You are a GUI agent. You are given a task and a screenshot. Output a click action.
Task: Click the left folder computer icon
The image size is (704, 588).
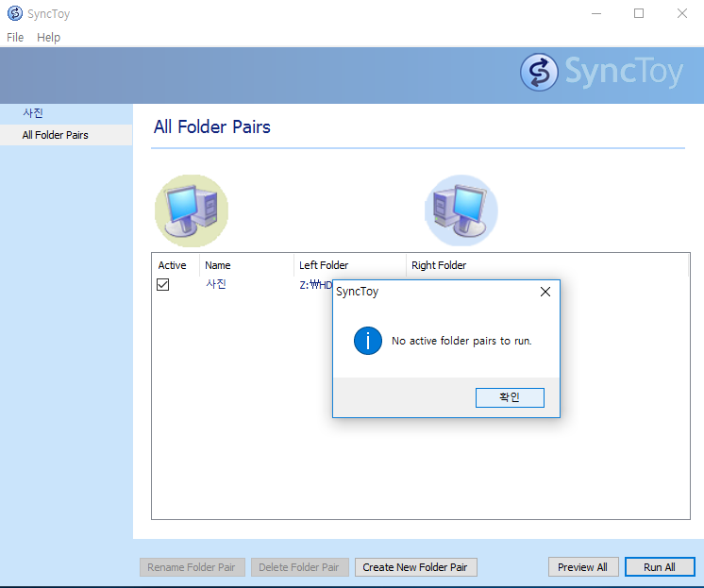(192, 210)
